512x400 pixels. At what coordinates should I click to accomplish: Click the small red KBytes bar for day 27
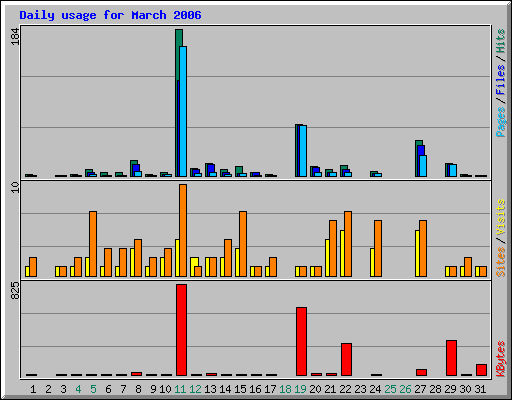click(x=421, y=372)
